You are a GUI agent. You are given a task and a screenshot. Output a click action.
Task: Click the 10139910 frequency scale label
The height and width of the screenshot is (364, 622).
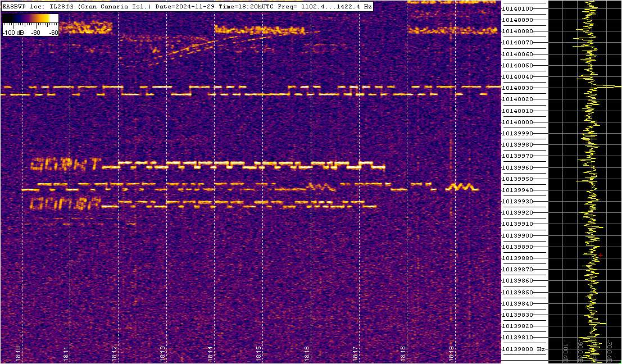coord(517,224)
